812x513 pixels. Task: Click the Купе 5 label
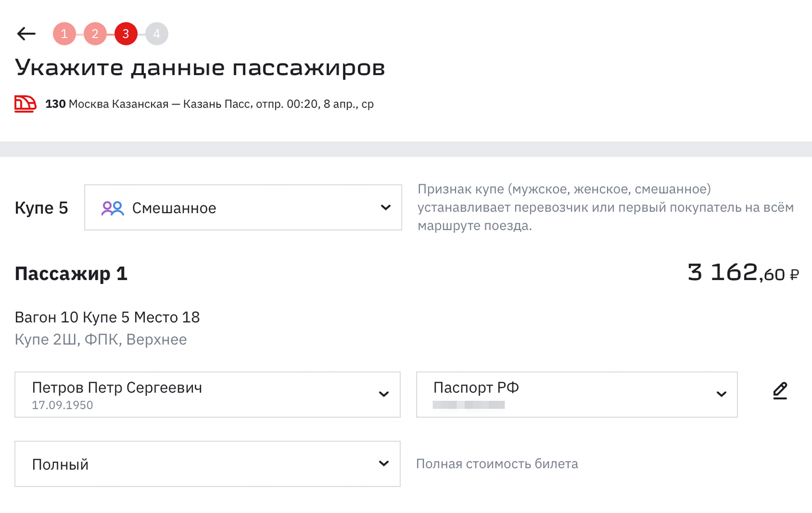pos(41,207)
